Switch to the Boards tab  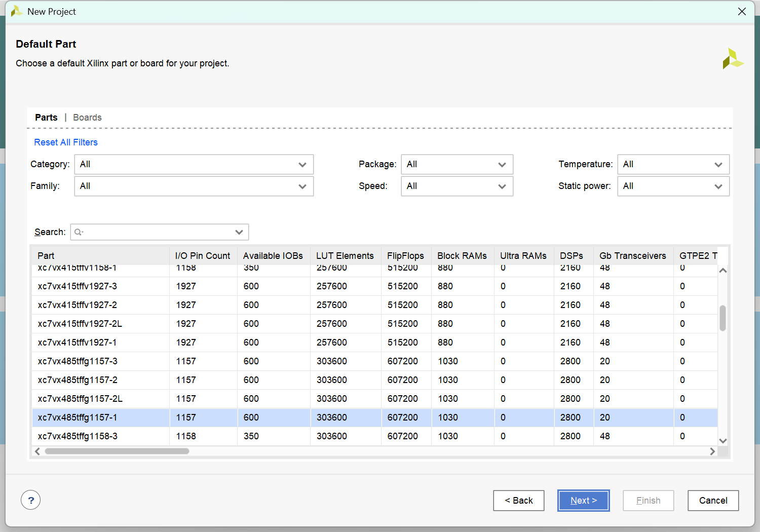tap(87, 118)
